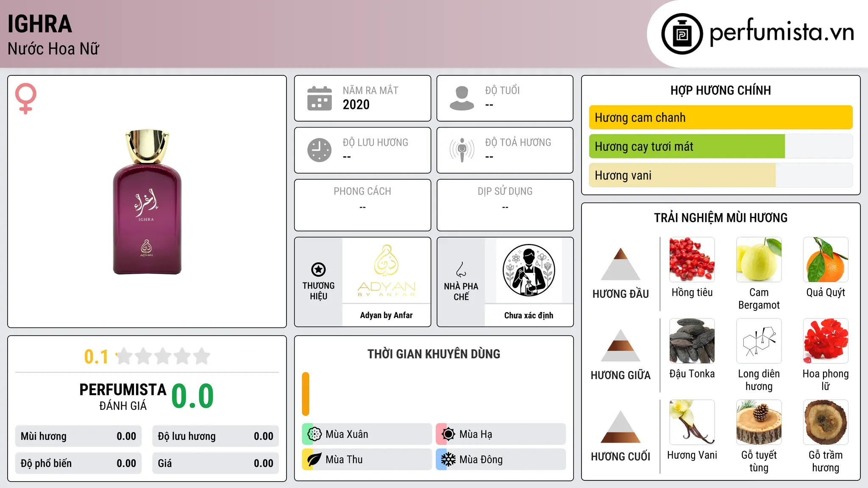The width and height of the screenshot is (868, 488).
Task: Open the Adyan by Anfar brand name
Action: click(386, 315)
